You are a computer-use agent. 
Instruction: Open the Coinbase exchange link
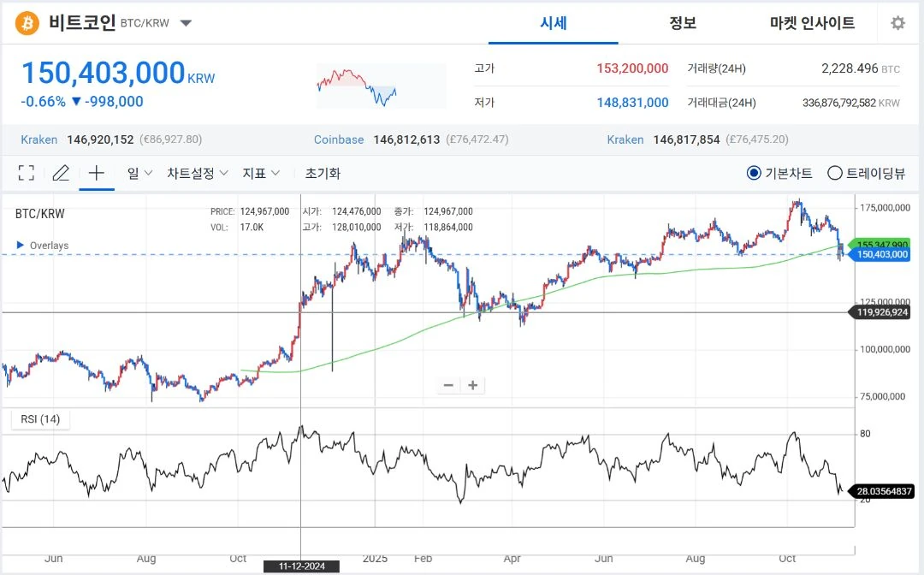(339, 139)
